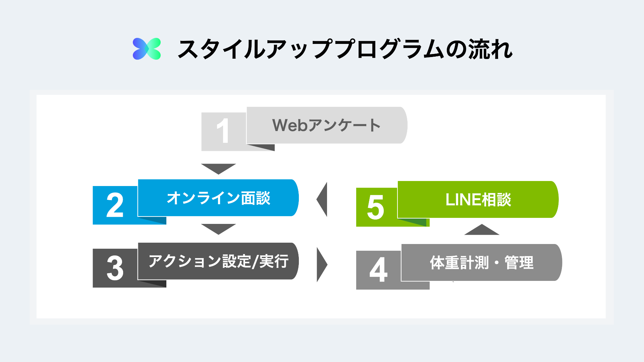Click the dark gray number 3 box
The height and width of the screenshot is (362, 644).
[115, 268]
